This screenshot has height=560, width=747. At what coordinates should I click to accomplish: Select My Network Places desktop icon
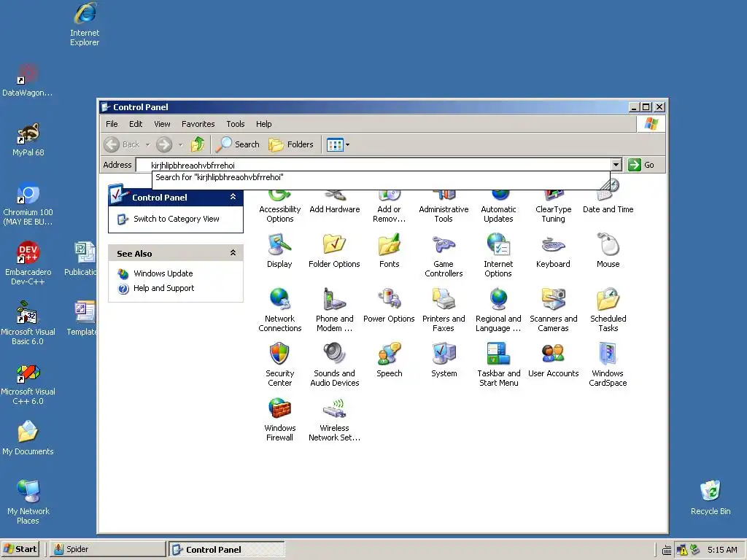[28, 502]
